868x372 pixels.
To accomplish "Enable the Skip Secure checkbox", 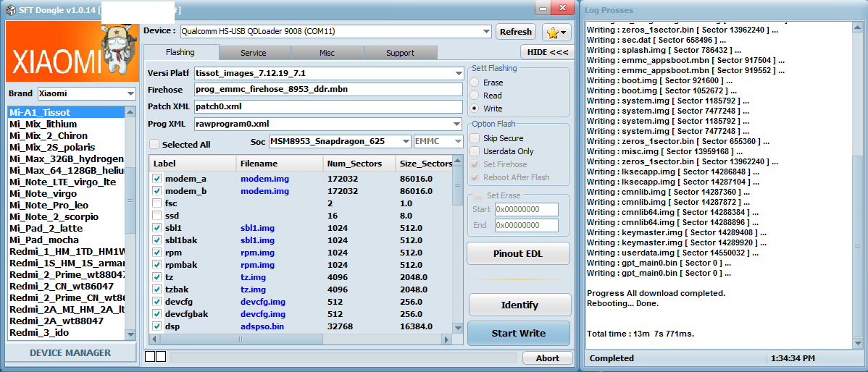I will click(475, 138).
